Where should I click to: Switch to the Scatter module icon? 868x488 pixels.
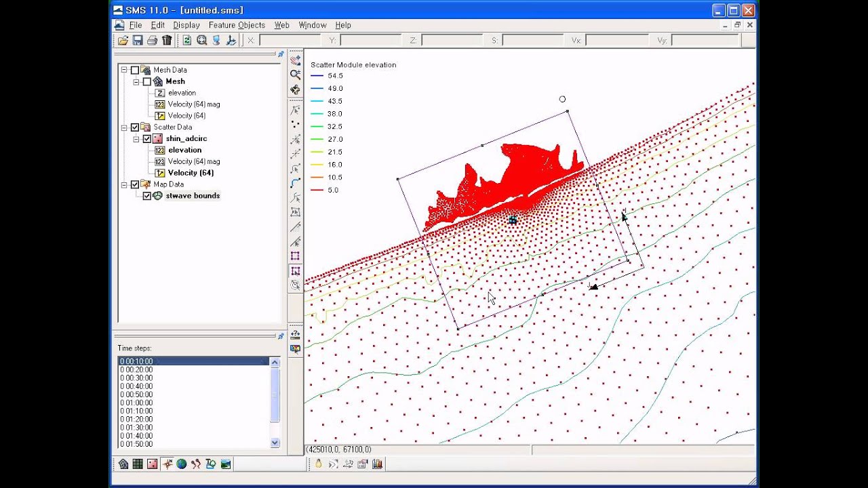pyautogui.click(x=153, y=464)
